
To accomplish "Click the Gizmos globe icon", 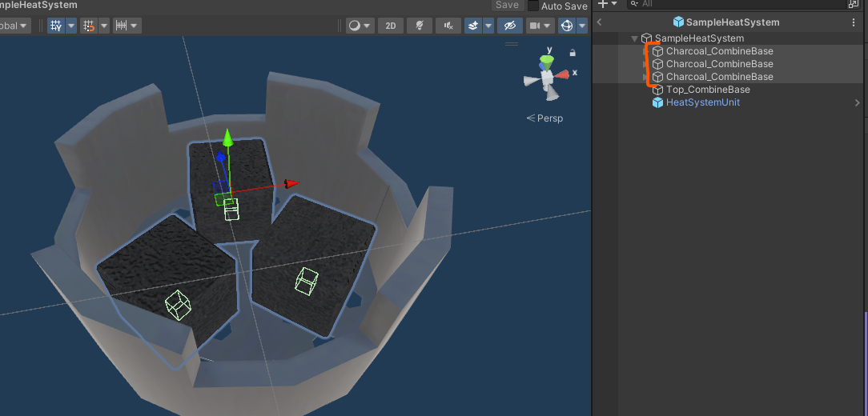I will click(x=567, y=26).
